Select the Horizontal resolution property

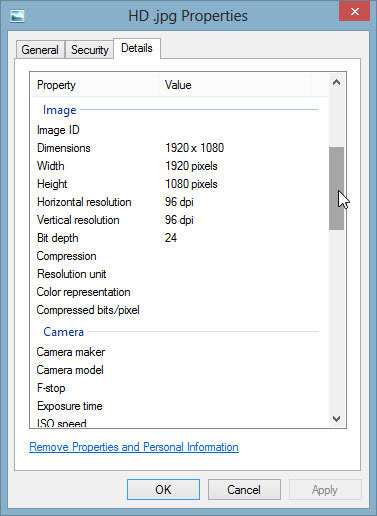(84, 202)
